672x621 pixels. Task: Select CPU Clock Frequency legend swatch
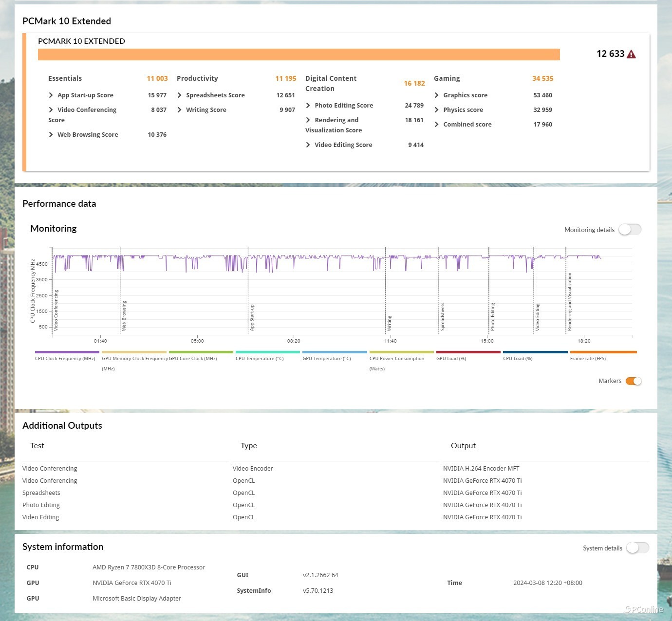pos(67,352)
